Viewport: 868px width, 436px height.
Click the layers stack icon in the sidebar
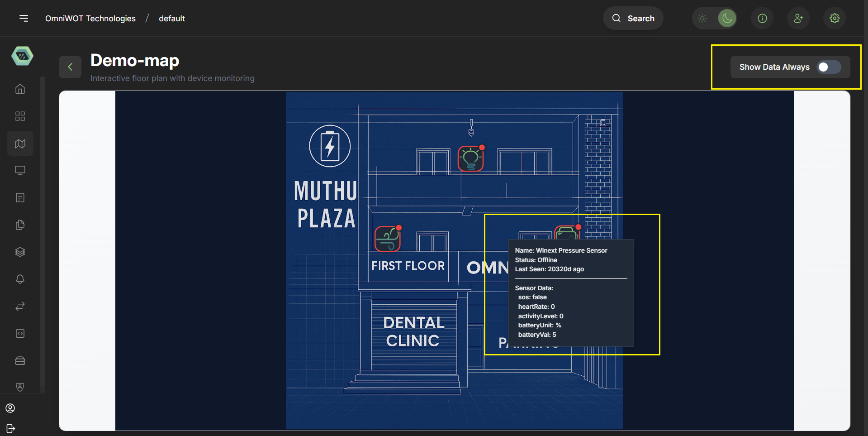pyautogui.click(x=20, y=252)
